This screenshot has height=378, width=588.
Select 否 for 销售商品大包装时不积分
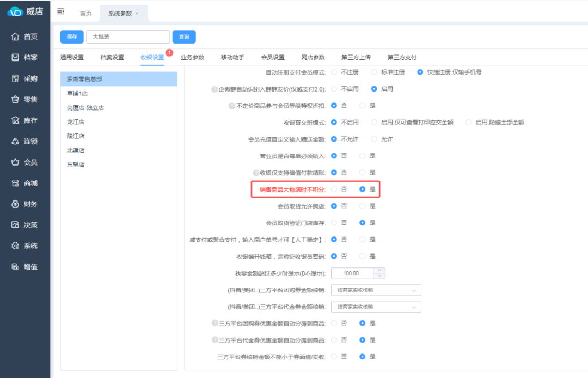pos(334,190)
